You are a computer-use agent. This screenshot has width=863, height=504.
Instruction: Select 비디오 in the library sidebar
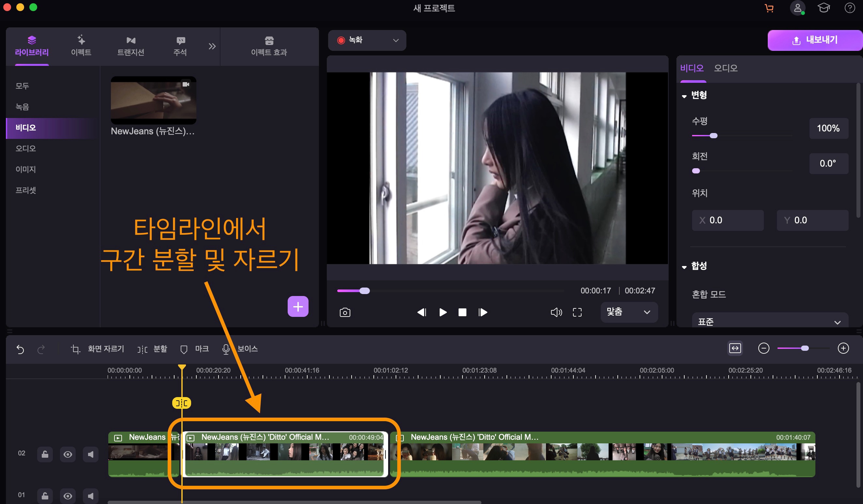pos(53,128)
